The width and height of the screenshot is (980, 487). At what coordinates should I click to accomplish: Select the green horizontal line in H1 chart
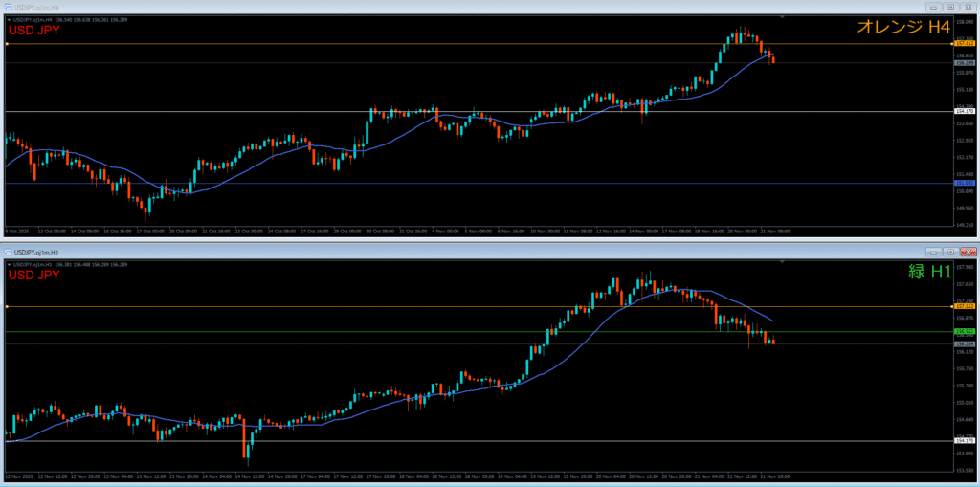click(383, 332)
